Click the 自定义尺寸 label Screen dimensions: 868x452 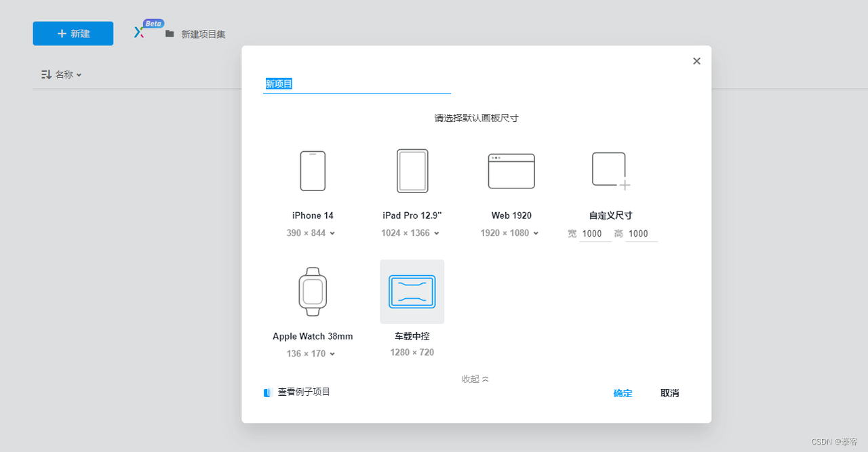pos(611,215)
